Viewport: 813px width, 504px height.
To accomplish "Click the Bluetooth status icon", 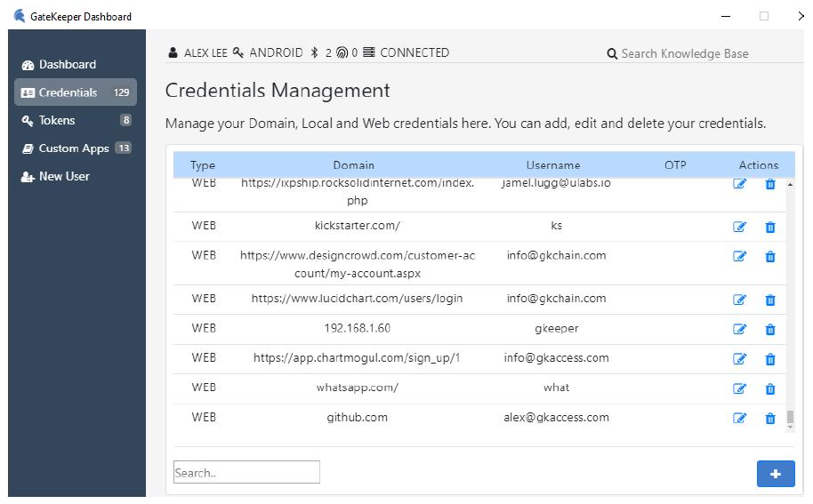I will [x=314, y=53].
